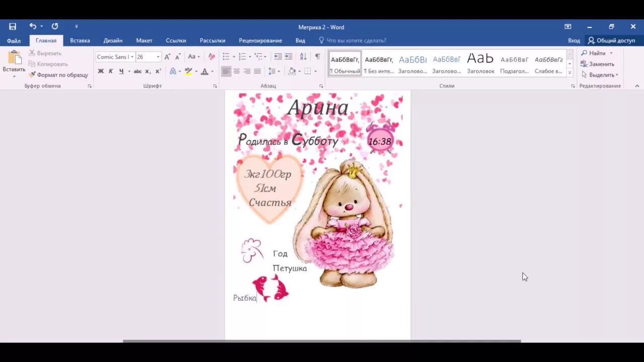Insert a bulleted list
The width and height of the screenshot is (644, 362).
point(226,57)
